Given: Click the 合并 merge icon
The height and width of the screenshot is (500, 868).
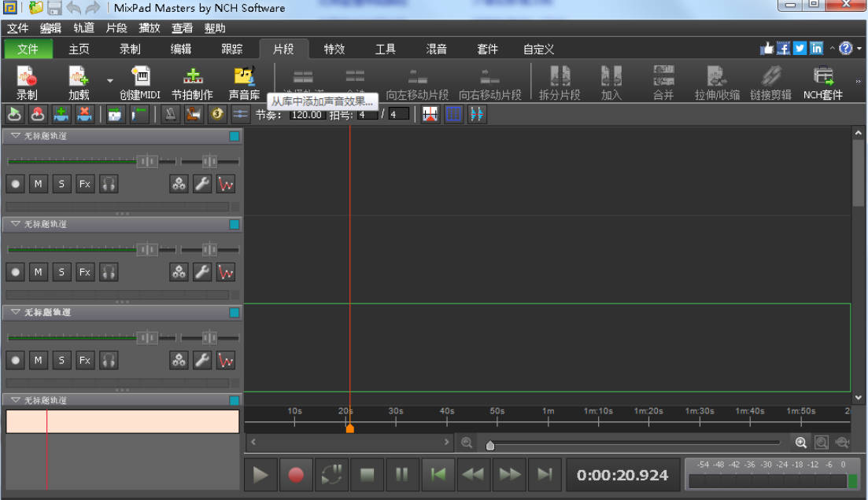Looking at the screenshot, I should coord(663,83).
